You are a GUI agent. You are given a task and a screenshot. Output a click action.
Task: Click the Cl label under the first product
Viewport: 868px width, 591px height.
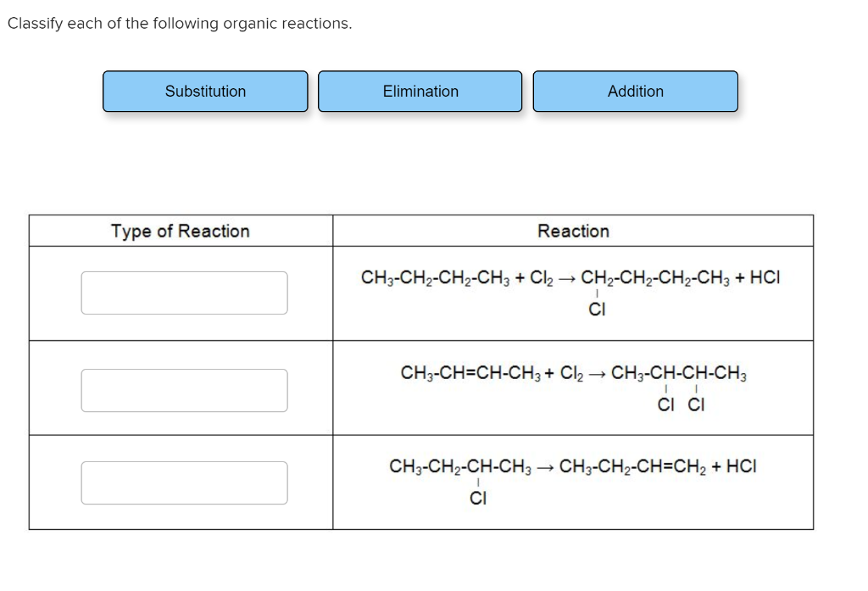tap(598, 310)
